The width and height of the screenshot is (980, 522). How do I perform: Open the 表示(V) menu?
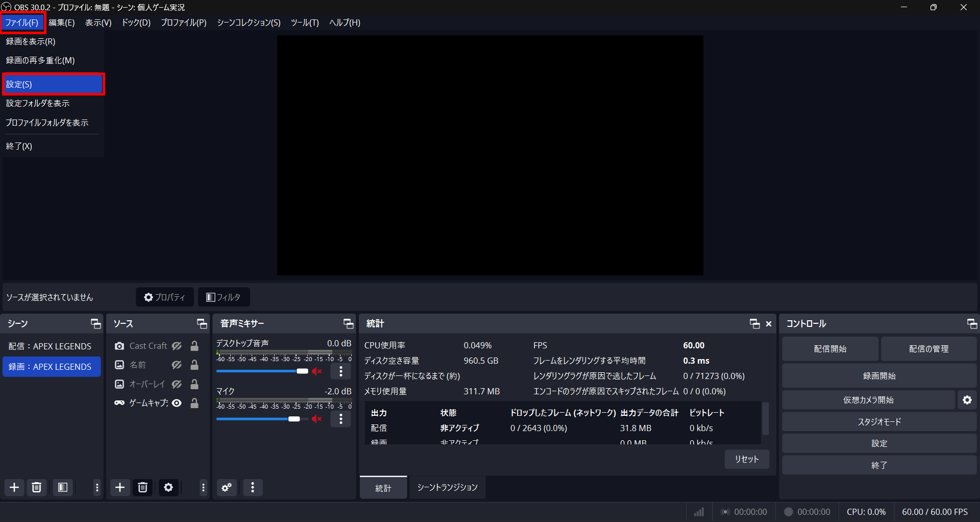tap(98, 22)
